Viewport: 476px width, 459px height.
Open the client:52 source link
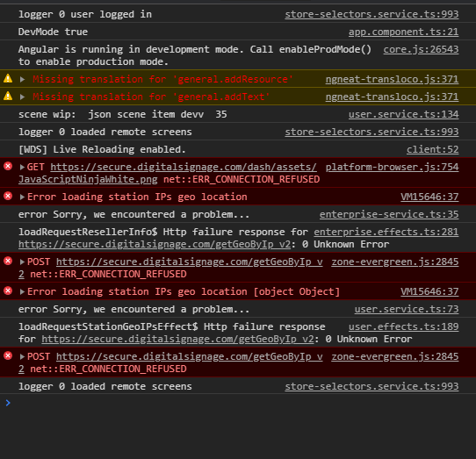[433, 149]
